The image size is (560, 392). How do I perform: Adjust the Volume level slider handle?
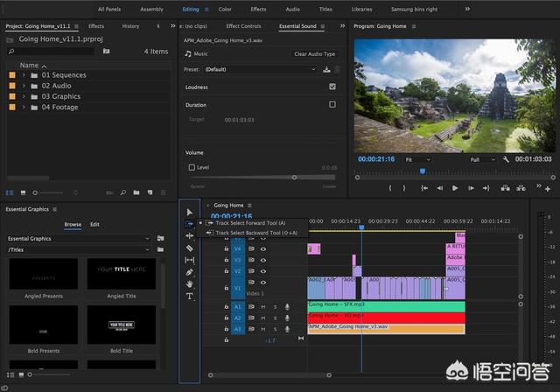coord(294,178)
